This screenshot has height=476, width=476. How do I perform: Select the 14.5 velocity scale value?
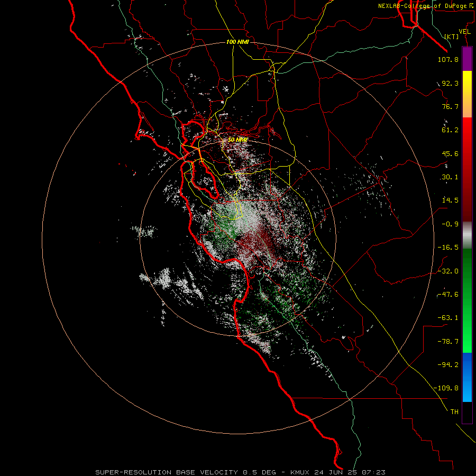click(450, 200)
